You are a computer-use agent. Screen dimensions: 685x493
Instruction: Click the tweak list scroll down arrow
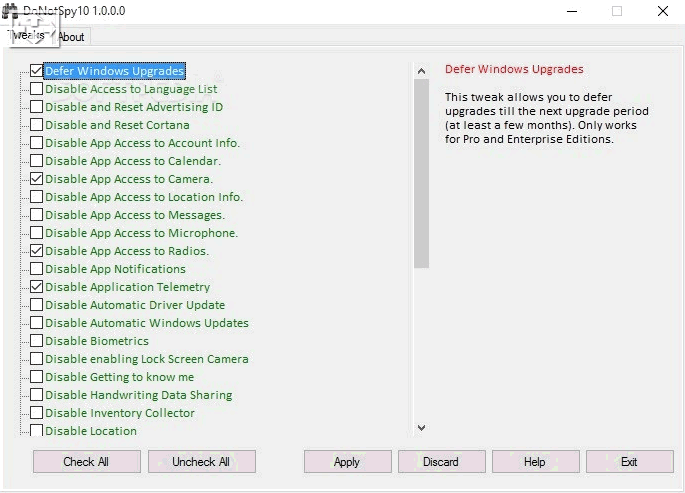pos(421,427)
